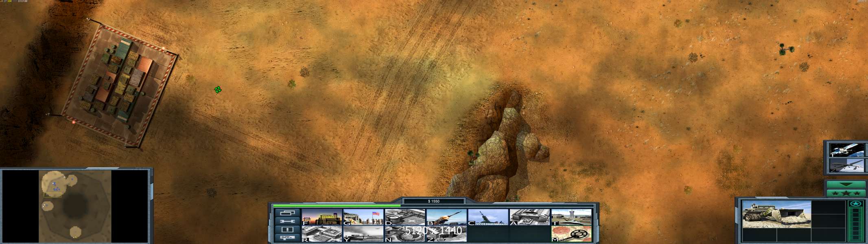Viewport: 868px width, 244px height.
Task: Build the Patriot missile with hotkey B
Action: click(x=446, y=217)
